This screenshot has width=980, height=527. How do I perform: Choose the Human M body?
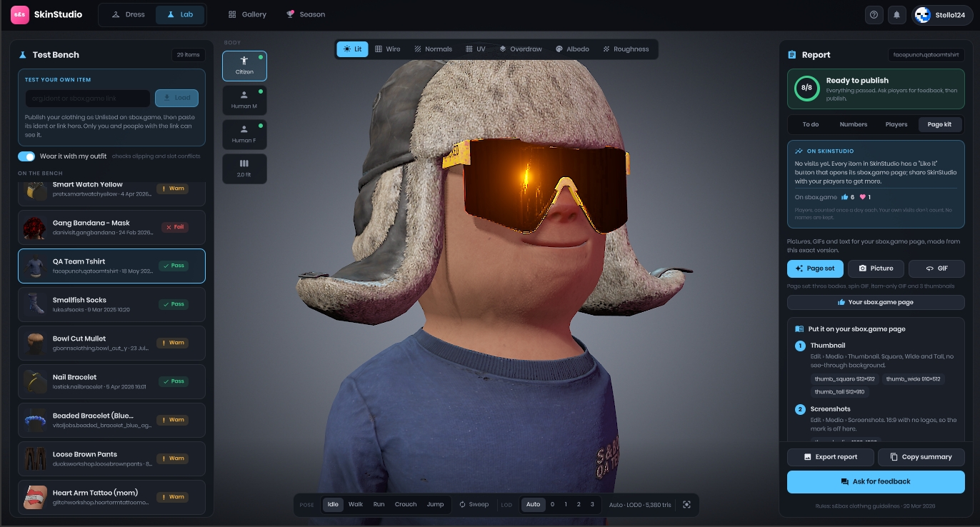[x=244, y=100]
